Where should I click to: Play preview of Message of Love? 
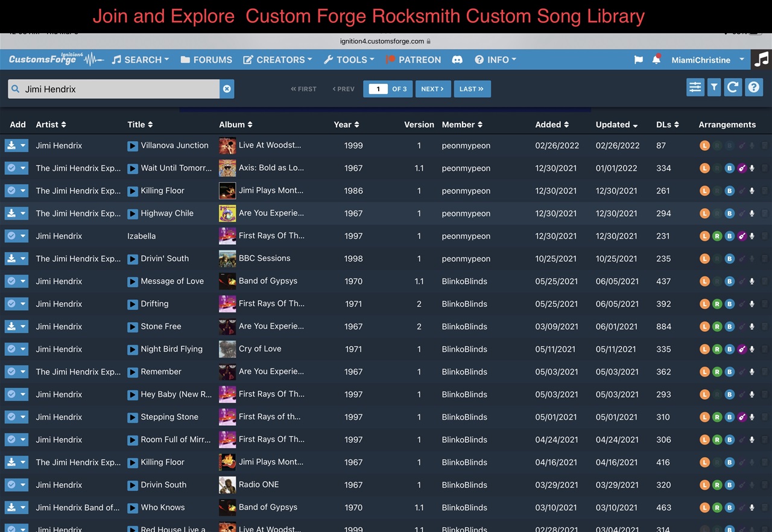(133, 282)
